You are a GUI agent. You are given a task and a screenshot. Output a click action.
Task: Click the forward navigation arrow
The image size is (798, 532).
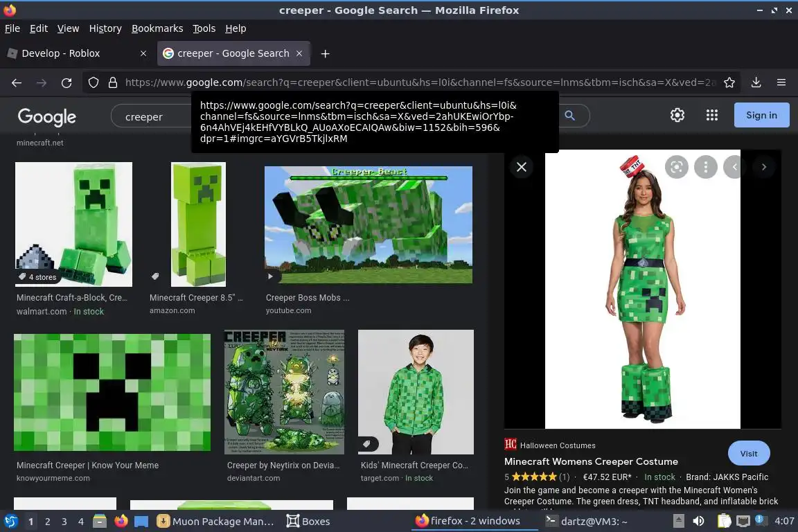click(42, 82)
